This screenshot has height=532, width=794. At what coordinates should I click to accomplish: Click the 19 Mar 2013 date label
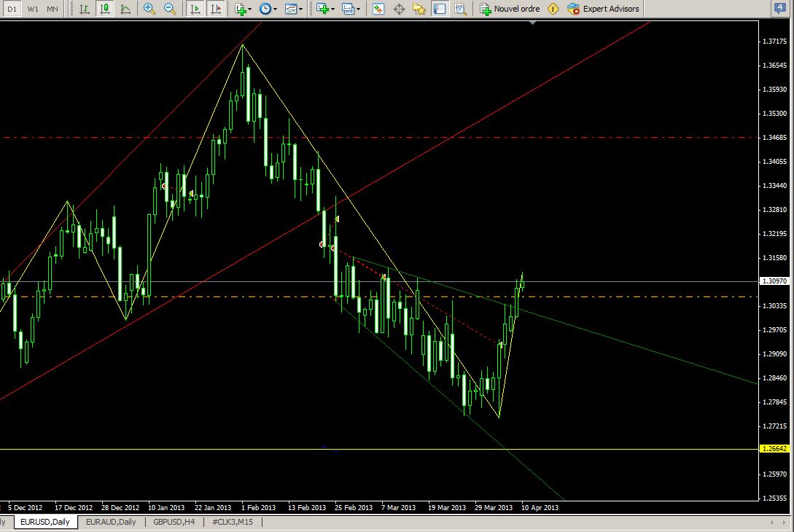(x=447, y=507)
